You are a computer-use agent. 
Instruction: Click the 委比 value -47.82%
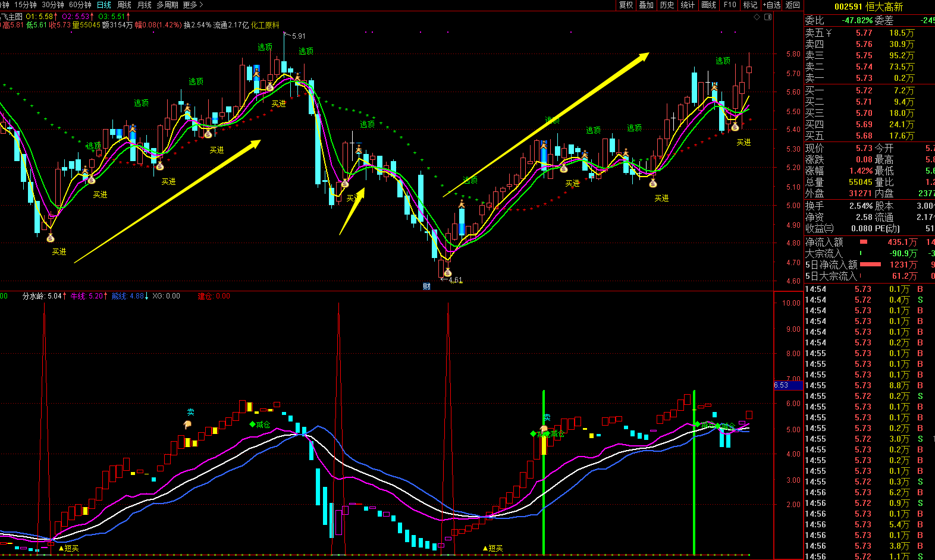[x=857, y=20]
